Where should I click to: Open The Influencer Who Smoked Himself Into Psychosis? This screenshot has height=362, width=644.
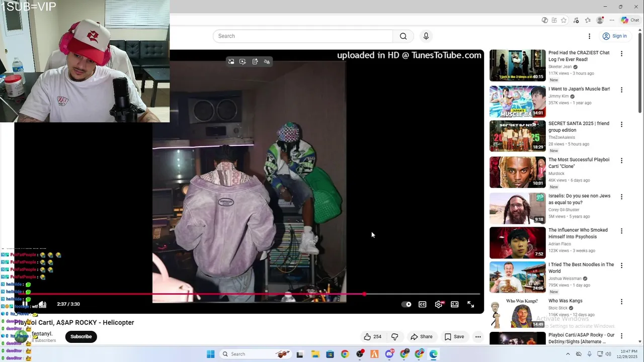[578, 233]
